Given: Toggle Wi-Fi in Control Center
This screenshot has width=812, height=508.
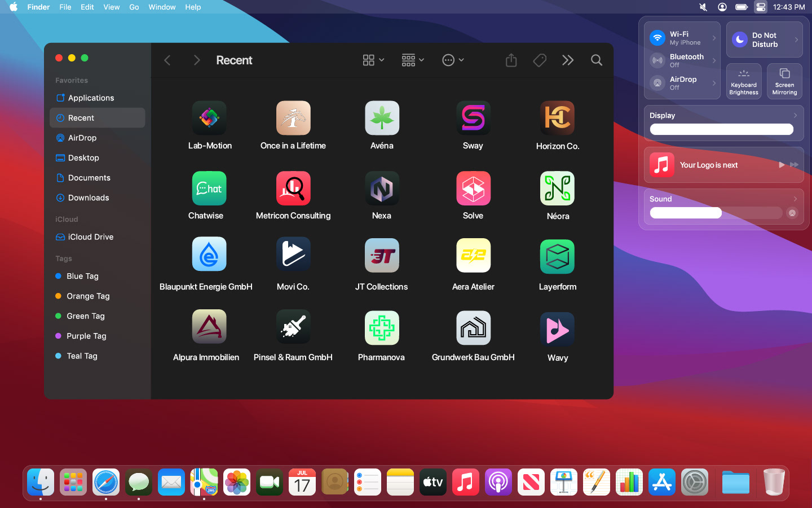Looking at the screenshot, I should (657, 38).
